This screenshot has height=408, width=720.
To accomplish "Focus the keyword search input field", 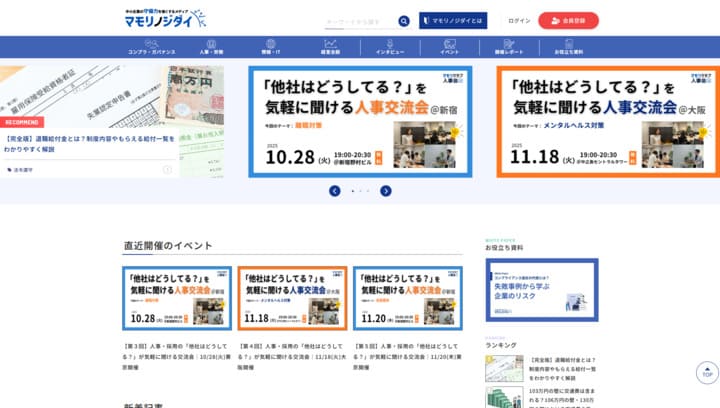I will pyautogui.click(x=358, y=21).
